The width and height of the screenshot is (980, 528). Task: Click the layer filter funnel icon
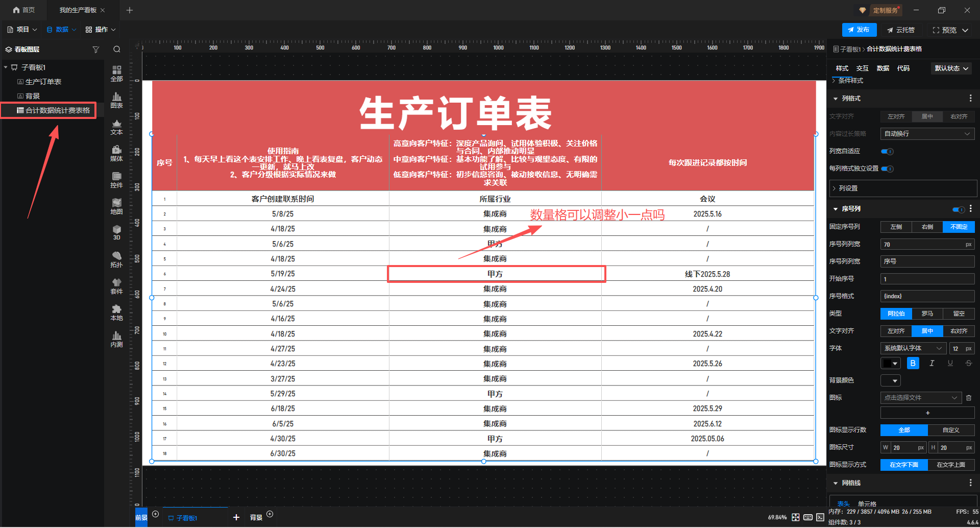(95, 50)
